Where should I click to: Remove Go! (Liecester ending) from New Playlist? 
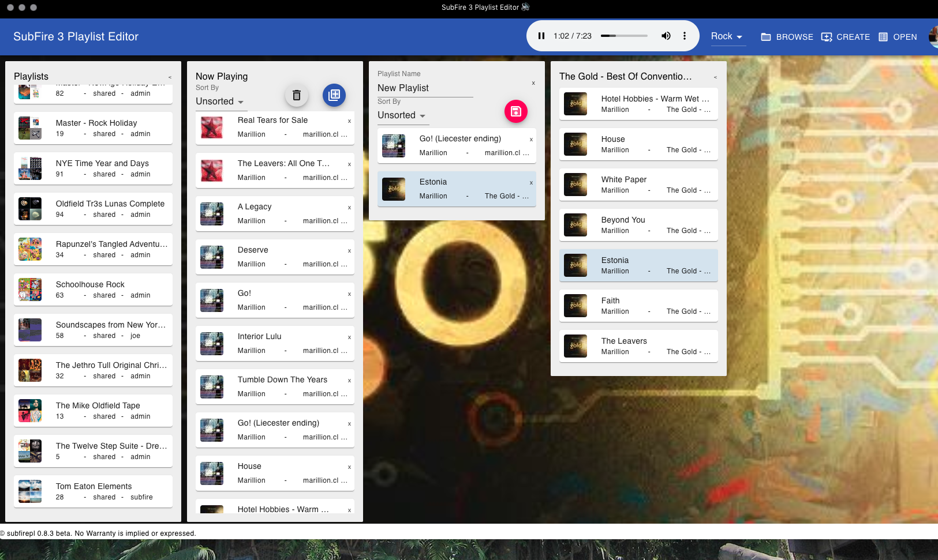click(x=531, y=140)
